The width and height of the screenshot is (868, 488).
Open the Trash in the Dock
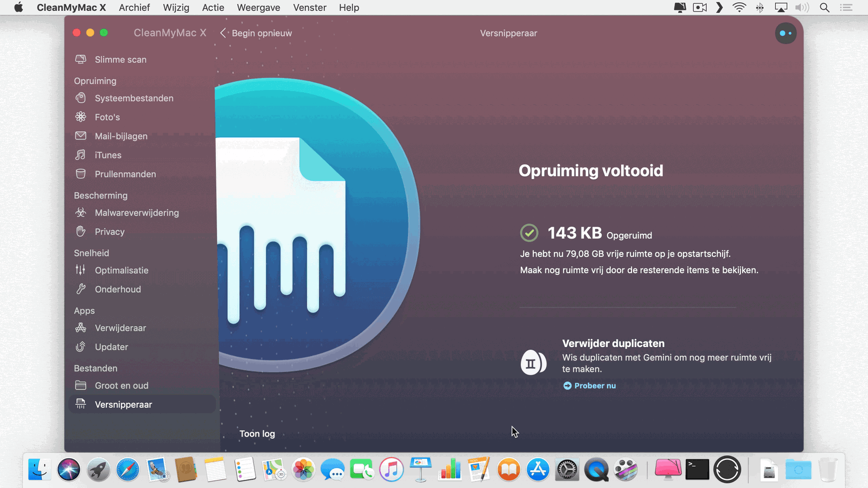click(x=828, y=470)
